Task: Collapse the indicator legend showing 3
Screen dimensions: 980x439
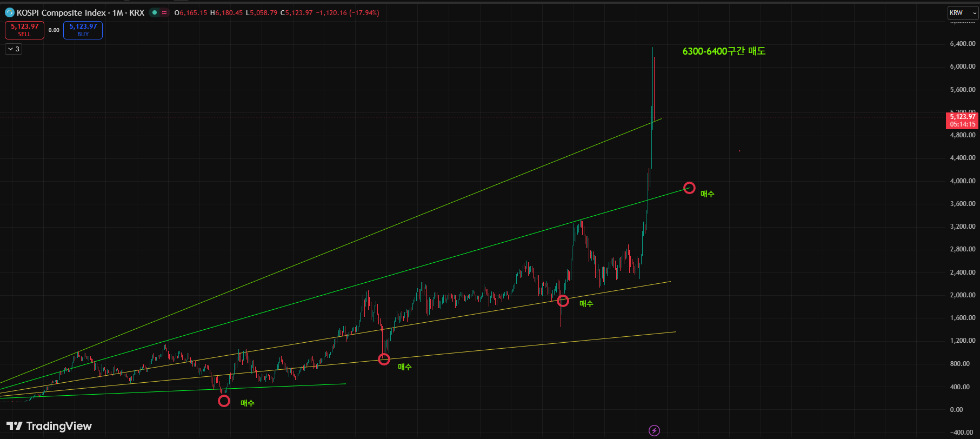Action: point(14,49)
